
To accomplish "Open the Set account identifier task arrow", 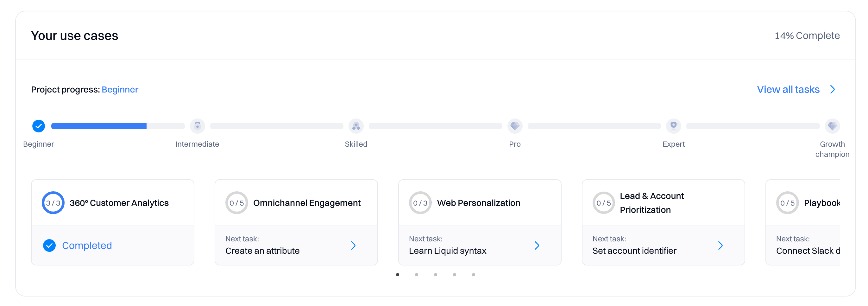I will 720,245.
